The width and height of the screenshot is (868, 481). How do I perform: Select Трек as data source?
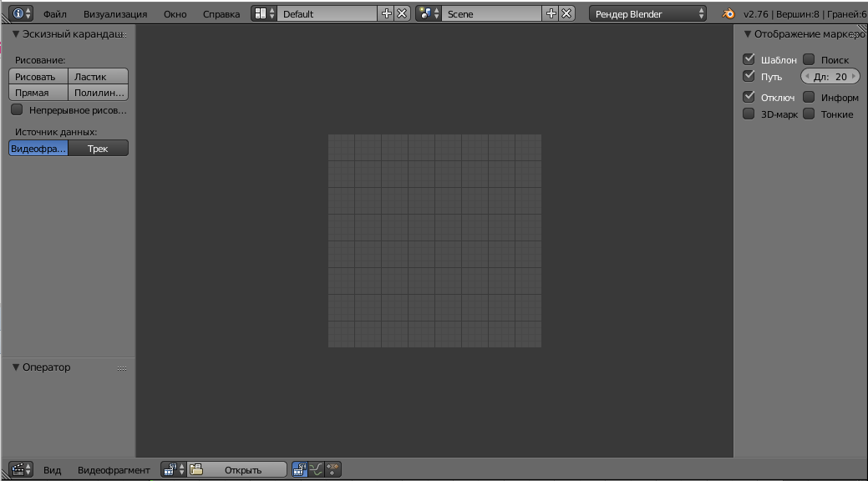[x=98, y=149]
